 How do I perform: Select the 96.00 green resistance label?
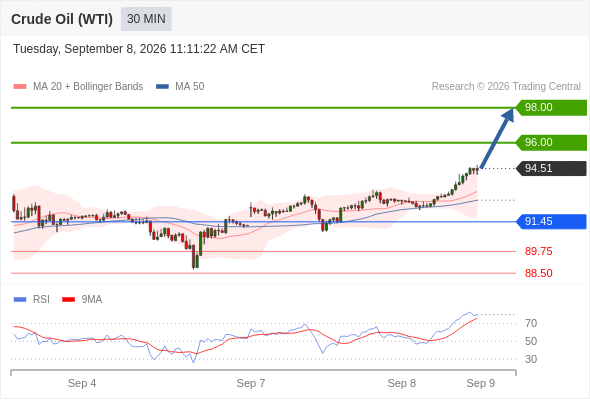click(x=551, y=143)
